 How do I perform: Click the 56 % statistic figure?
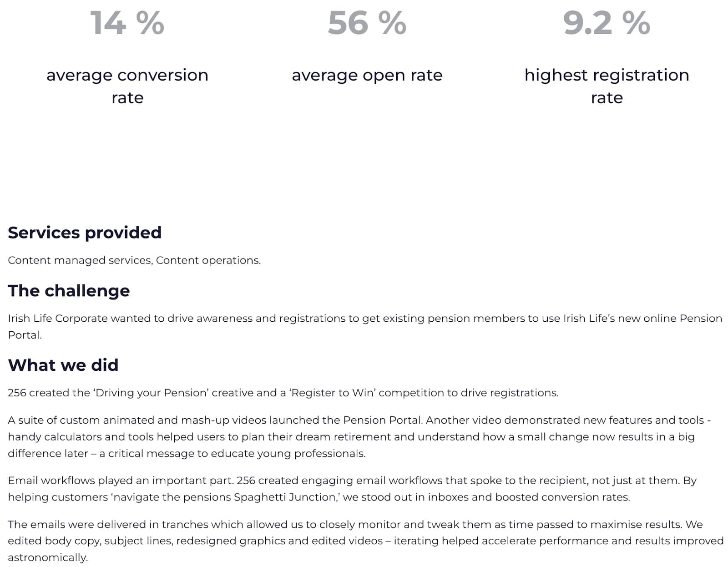pyautogui.click(x=367, y=23)
